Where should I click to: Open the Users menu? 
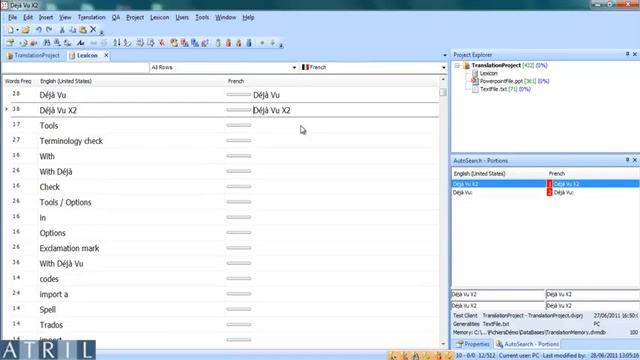pyautogui.click(x=182, y=18)
